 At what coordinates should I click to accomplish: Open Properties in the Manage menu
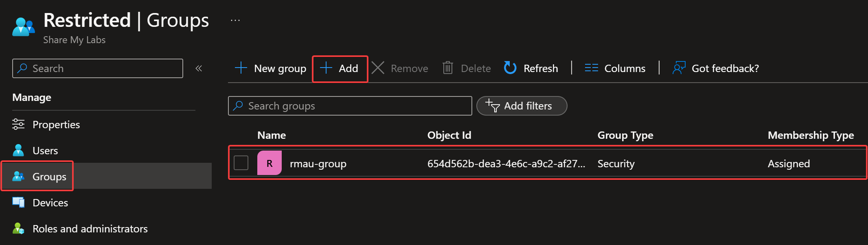(x=56, y=125)
